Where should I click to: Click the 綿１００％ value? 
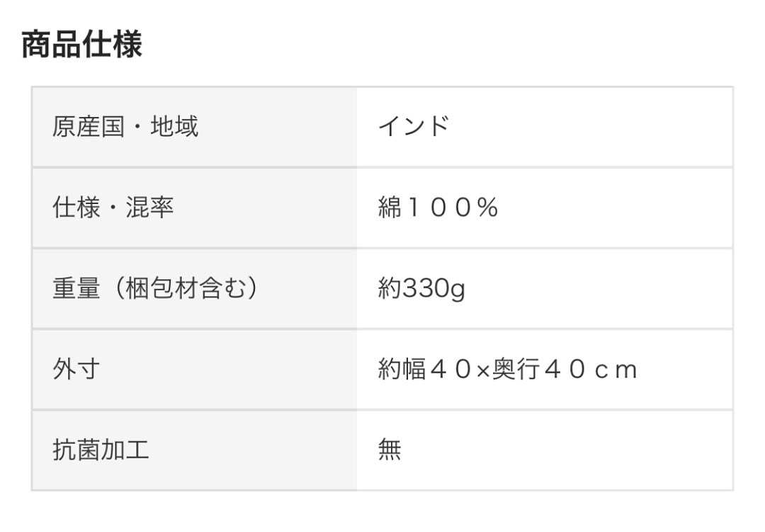click(x=438, y=208)
